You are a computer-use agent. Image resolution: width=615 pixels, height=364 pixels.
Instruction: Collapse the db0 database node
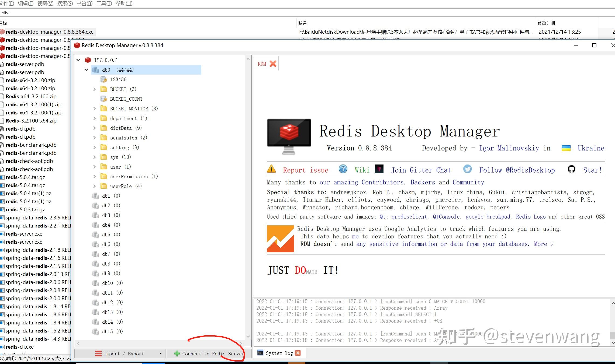coord(86,70)
